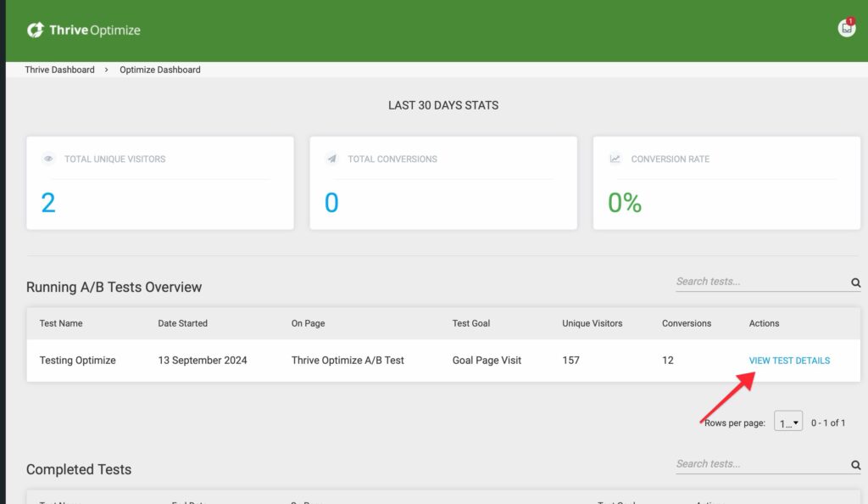Select the Optimize Dashboard breadcrumb
The image size is (868, 504).
point(159,70)
